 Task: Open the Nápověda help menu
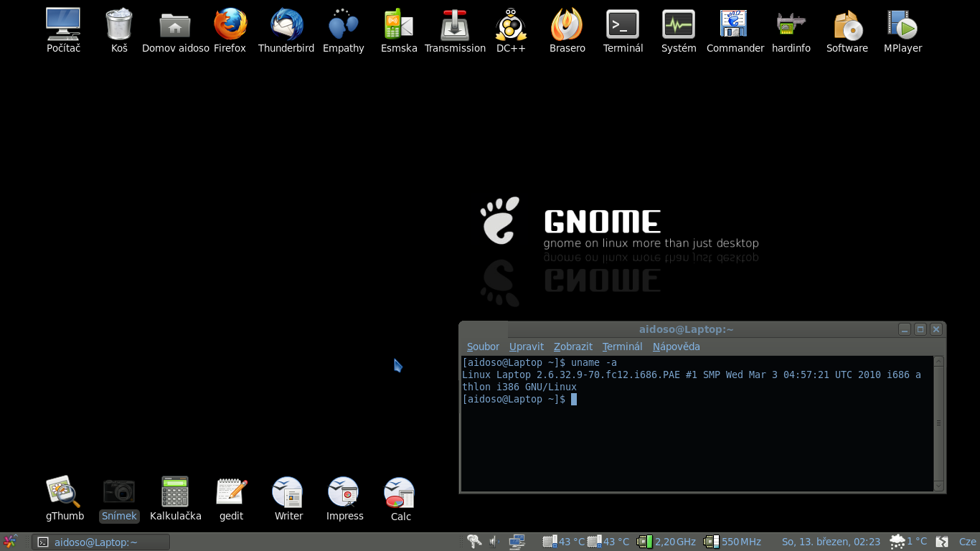pos(677,347)
